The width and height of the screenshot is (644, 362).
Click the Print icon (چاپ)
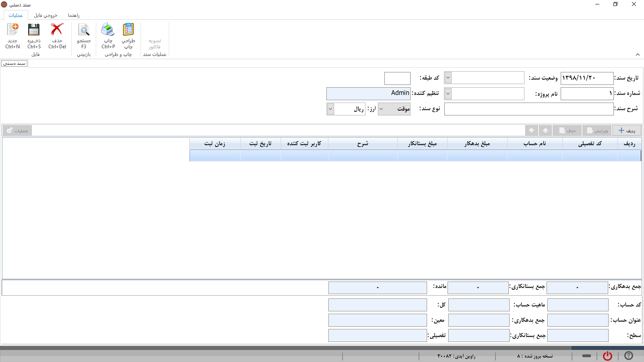pyautogui.click(x=108, y=30)
